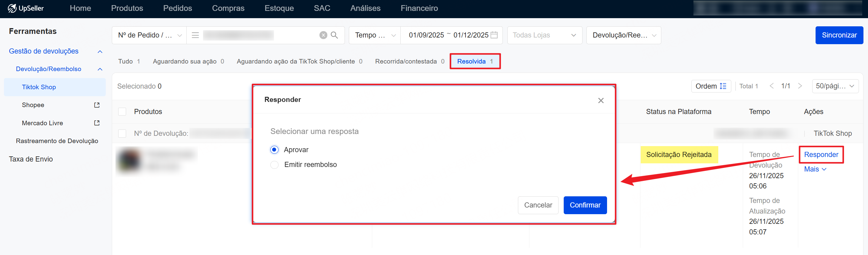Click the Ordem sort button
The width and height of the screenshot is (868, 255).
coord(710,86)
